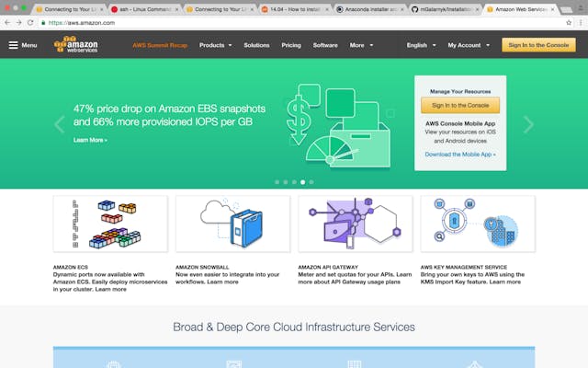
Task: Open AWS Summit Recap nav item
Action: tap(160, 45)
